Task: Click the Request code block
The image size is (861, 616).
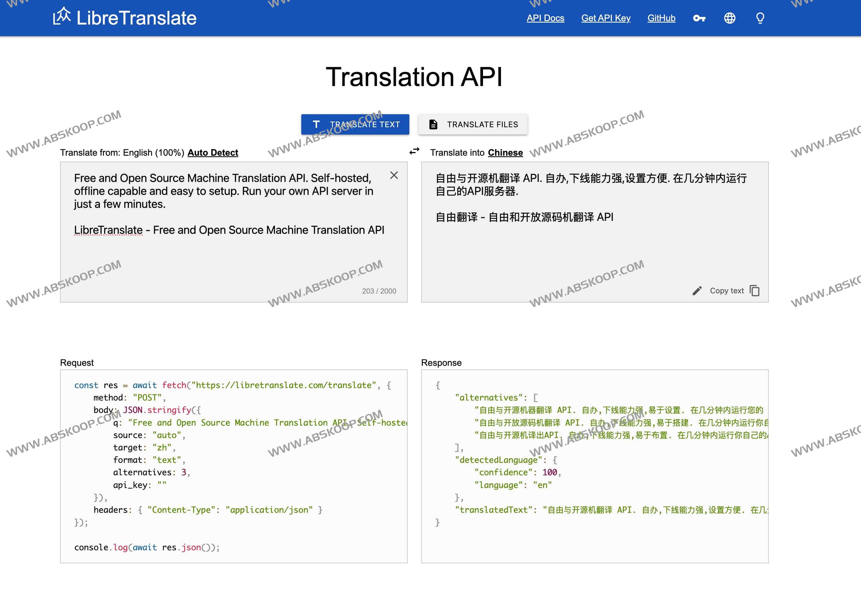Action: pos(234,467)
